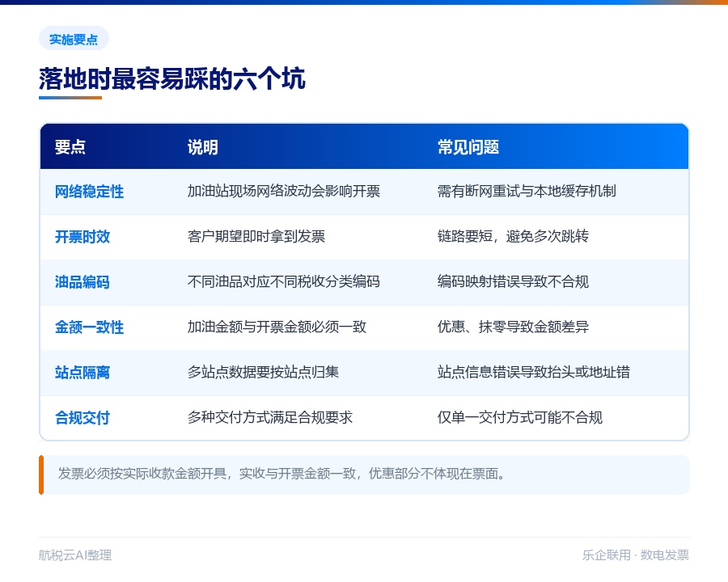Click the 实施要点 tag label

point(74,39)
